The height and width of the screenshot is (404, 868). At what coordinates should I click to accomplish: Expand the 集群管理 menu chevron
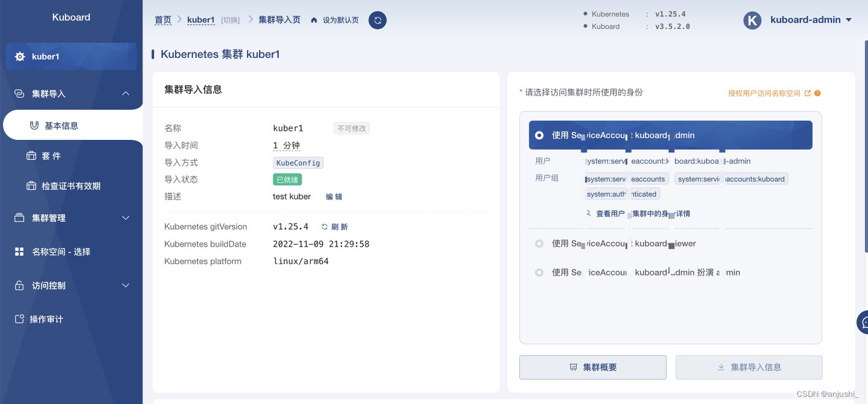(125, 218)
